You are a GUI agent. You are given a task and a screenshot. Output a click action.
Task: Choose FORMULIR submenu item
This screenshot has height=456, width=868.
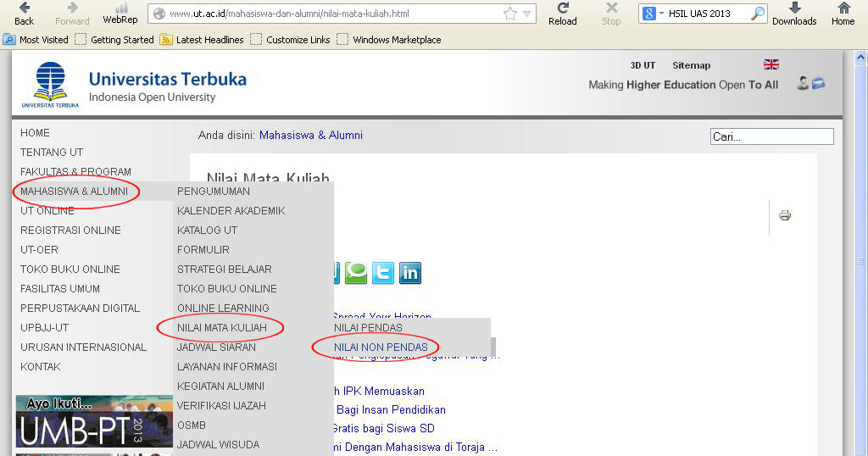[x=203, y=249]
